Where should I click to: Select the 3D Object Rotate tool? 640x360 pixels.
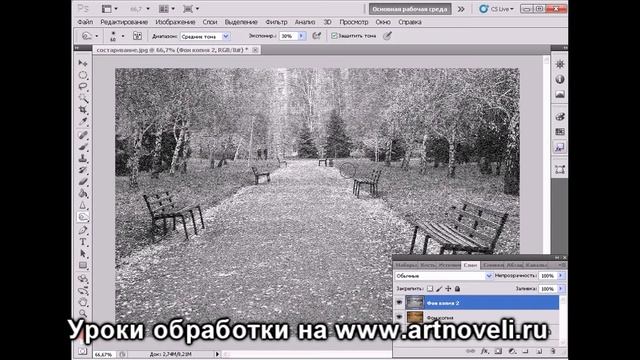[x=83, y=279]
